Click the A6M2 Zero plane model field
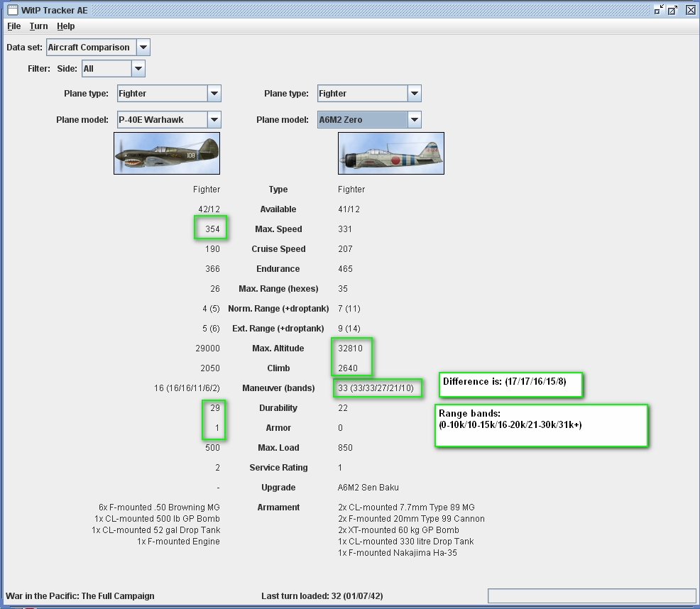Image resolution: width=700 pixels, height=609 pixels. [363, 119]
